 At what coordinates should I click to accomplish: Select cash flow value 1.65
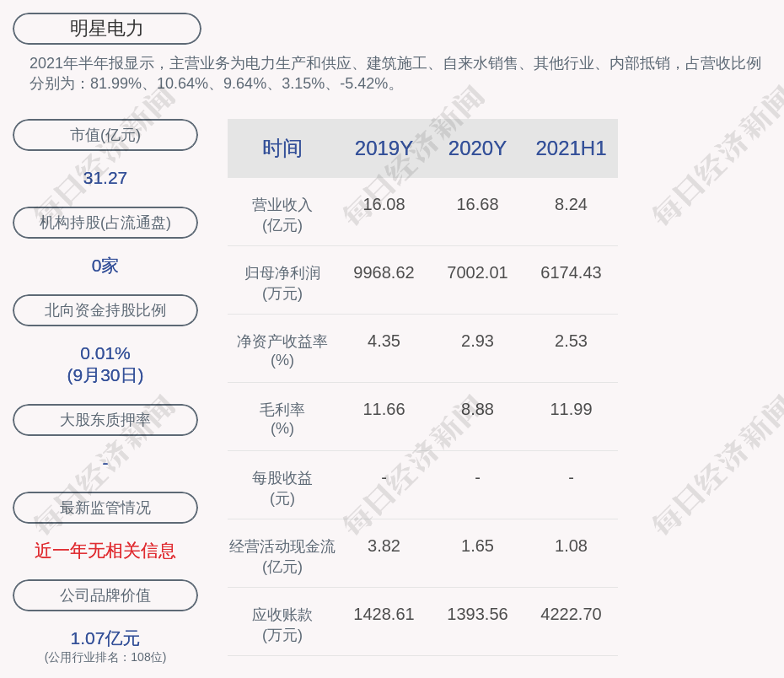click(x=477, y=546)
